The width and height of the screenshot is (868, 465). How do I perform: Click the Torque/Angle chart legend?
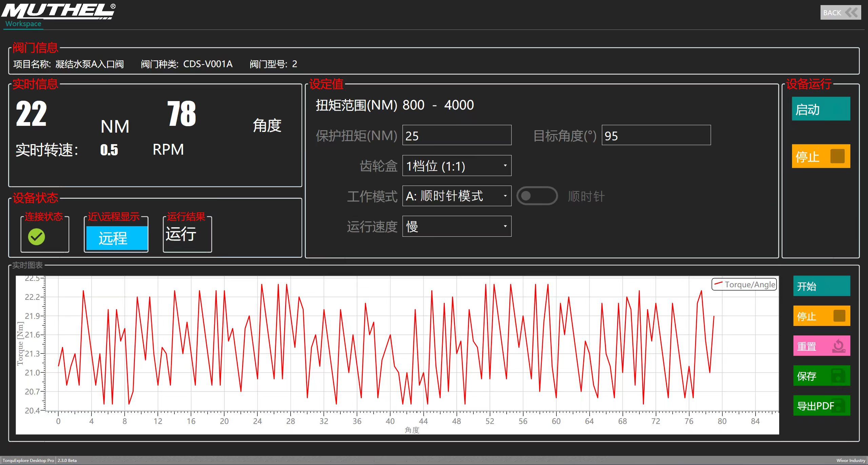(x=744, y=284)
